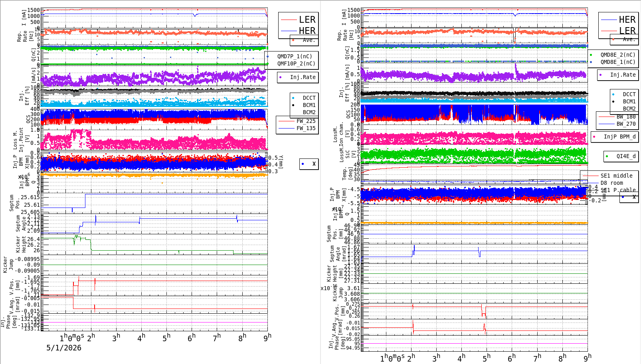Screen dimensions: 641x364
Task: Click the 5/1/2026 date label
Action: 64,348
